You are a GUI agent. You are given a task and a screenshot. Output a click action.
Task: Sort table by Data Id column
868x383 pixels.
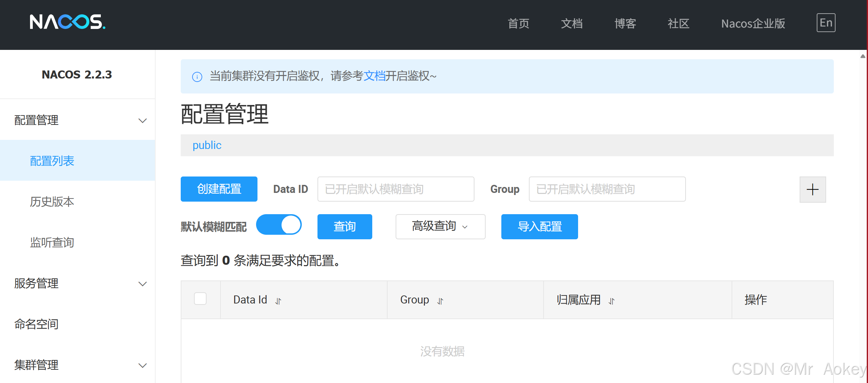pyautogui.click(x=278, y=301)
